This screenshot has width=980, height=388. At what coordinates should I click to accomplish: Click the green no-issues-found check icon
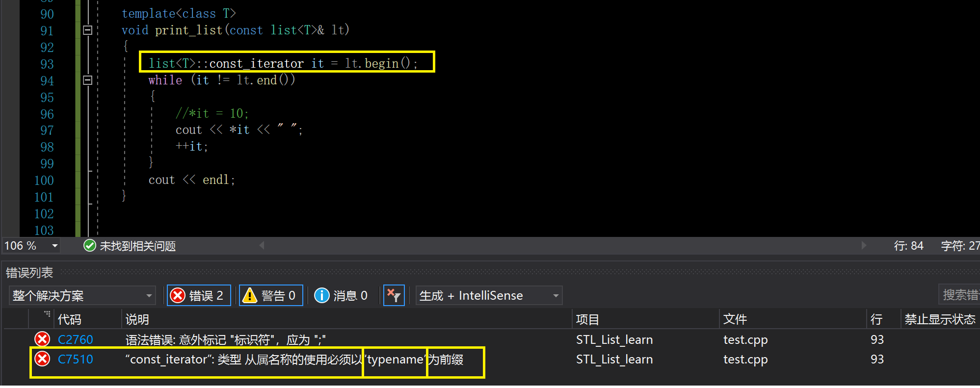pos(89,246)
